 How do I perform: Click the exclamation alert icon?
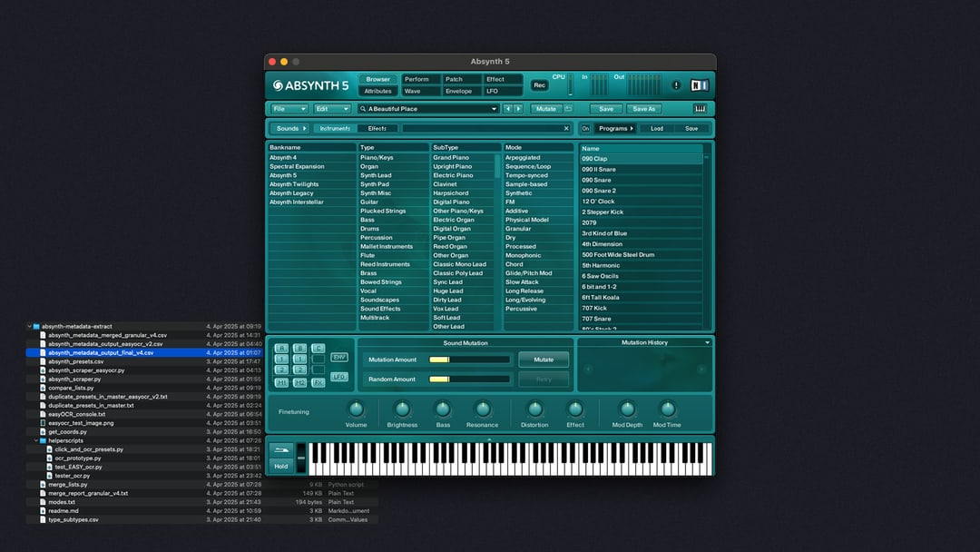tap(676, 85)
